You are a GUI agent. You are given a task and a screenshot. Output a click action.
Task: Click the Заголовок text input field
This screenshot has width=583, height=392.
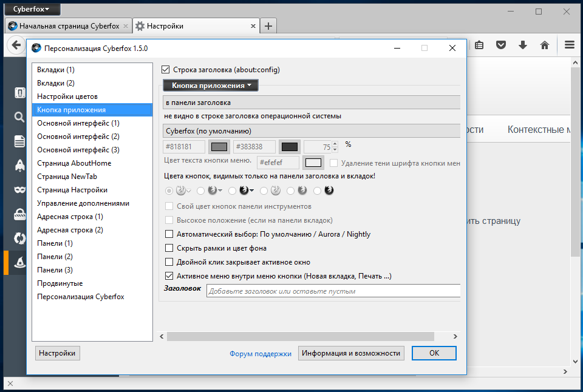point(333,291)
